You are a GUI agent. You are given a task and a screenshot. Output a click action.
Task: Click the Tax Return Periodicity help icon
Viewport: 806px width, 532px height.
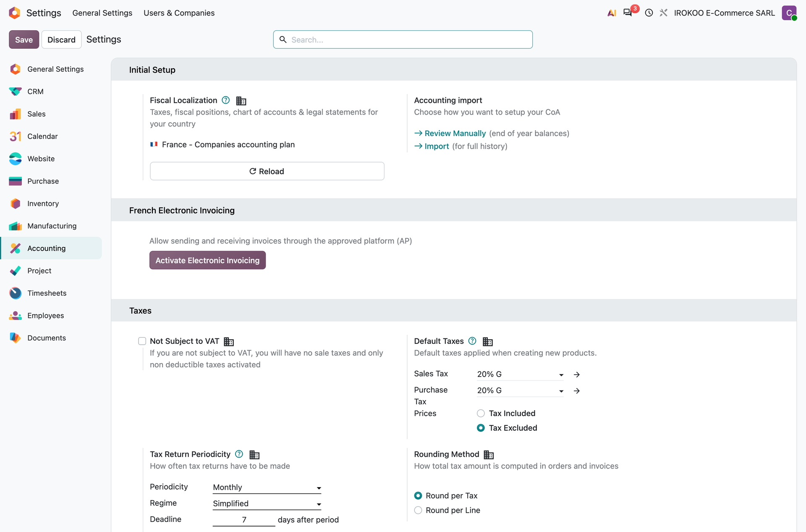click(239, 454)
